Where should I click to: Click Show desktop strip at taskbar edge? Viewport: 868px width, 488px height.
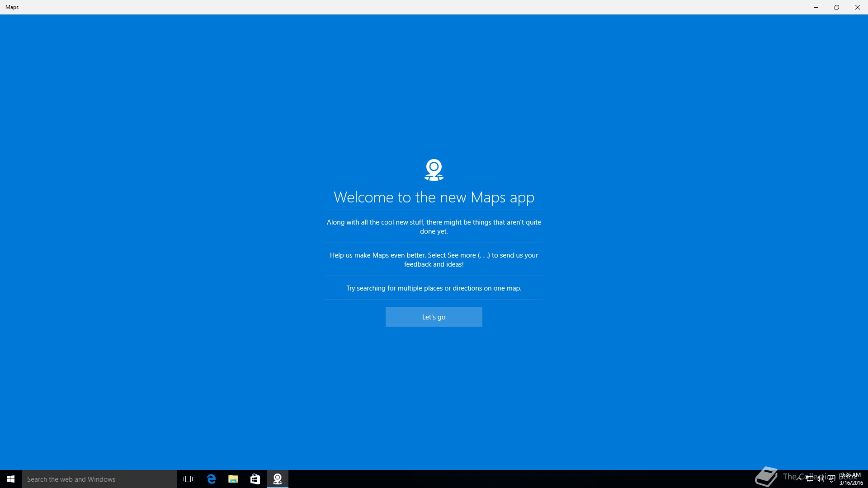866,479
